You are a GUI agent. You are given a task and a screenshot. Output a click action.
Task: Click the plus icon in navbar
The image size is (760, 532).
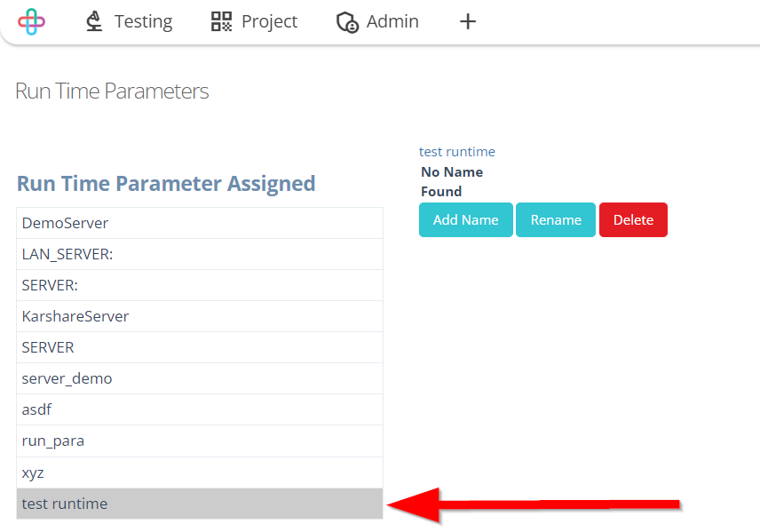pos(468,21)
